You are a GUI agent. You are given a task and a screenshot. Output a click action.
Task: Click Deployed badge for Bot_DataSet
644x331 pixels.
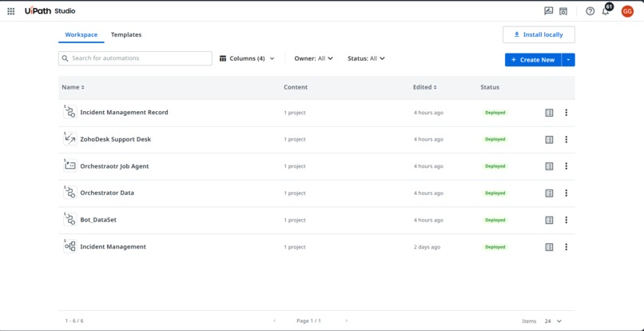point(495,220)
